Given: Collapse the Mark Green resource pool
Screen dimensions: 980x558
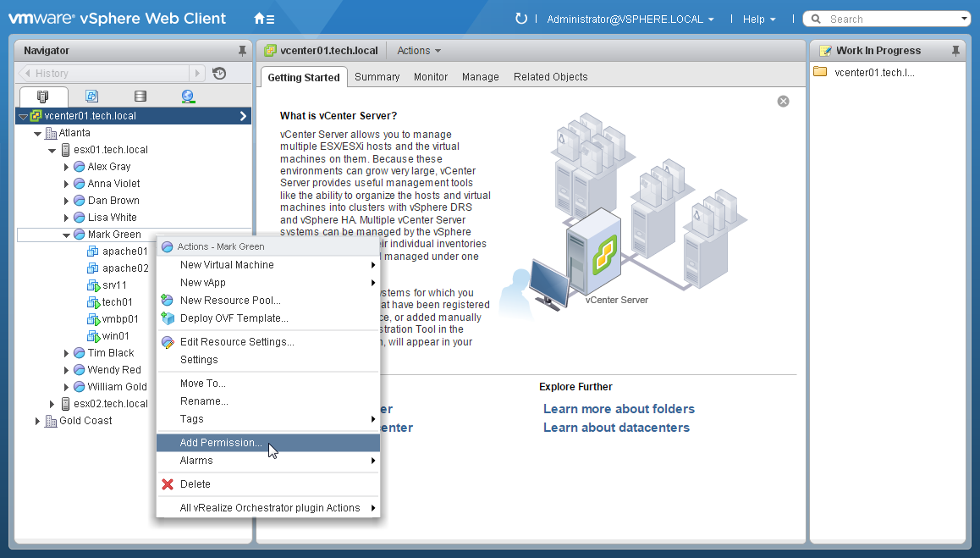Looking at the screenshot, I should (x=66, y=235).
